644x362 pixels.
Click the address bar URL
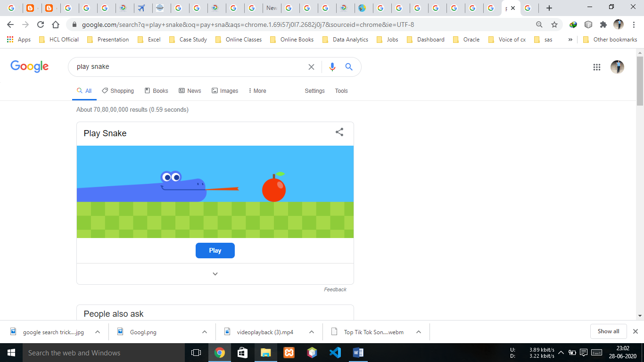click(248, 25)
